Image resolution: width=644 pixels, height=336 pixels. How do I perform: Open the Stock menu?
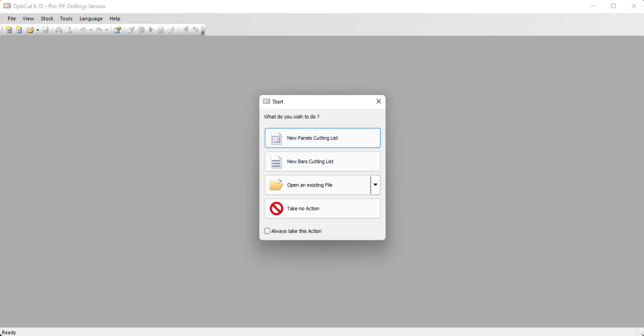pos(47,18)
